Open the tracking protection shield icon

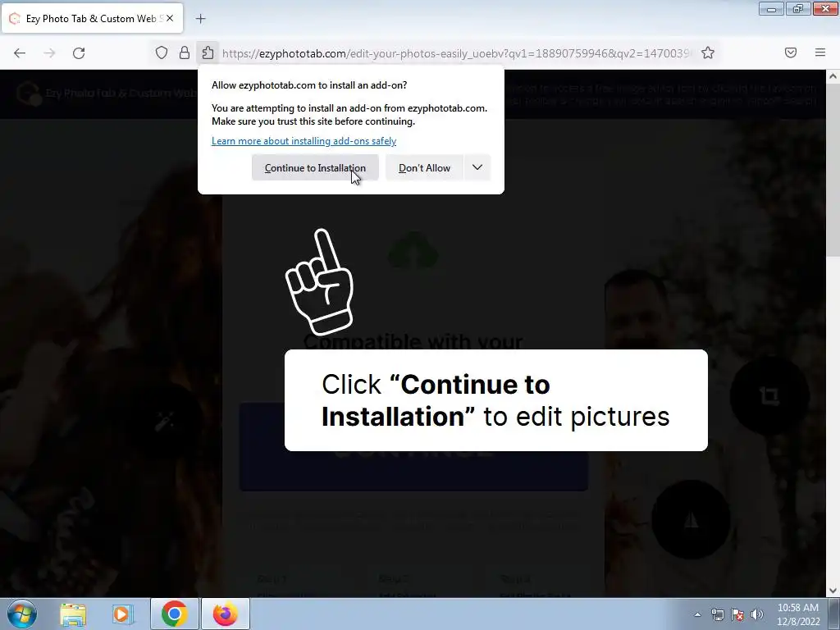coord(162,52)
